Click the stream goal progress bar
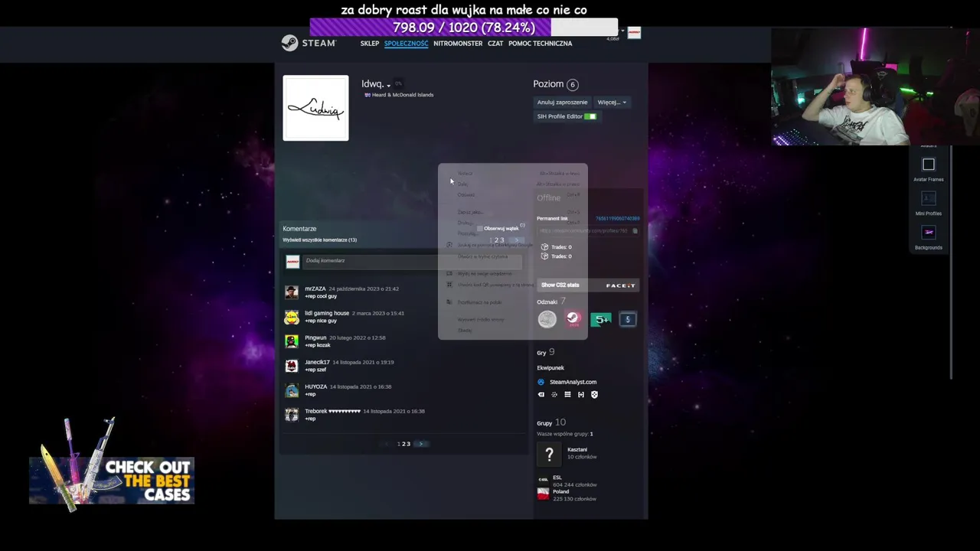Screen dimensions: 980x551 (463, 28)
